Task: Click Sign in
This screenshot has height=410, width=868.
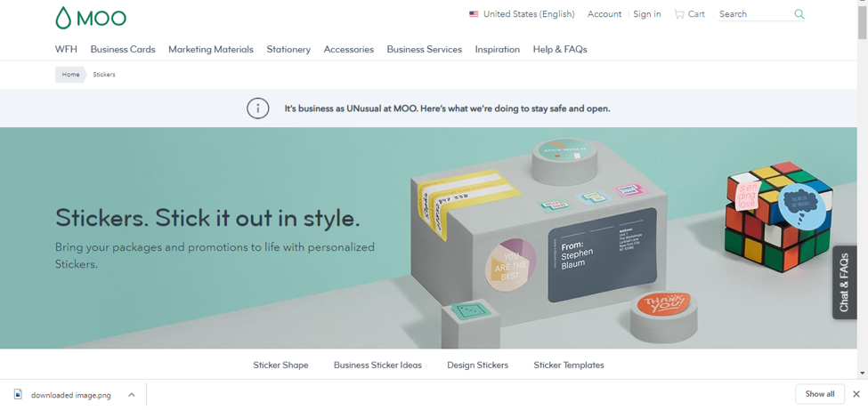Action: 647,14
